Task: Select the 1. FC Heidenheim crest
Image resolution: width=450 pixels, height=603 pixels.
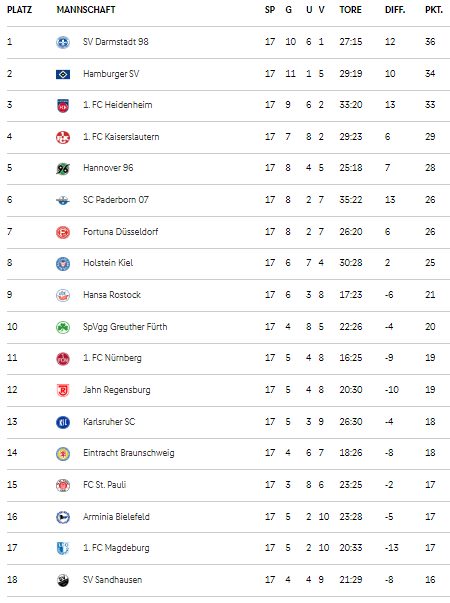Action: [63, 105]
